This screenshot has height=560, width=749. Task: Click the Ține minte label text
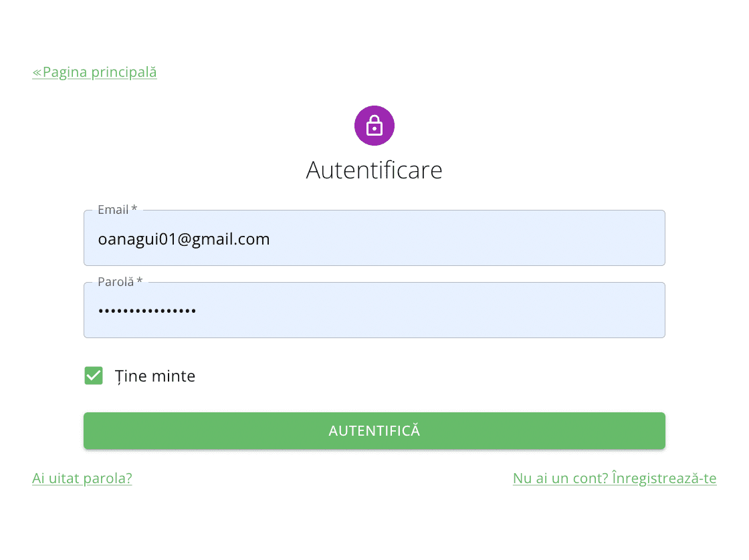tap(154, 376)
